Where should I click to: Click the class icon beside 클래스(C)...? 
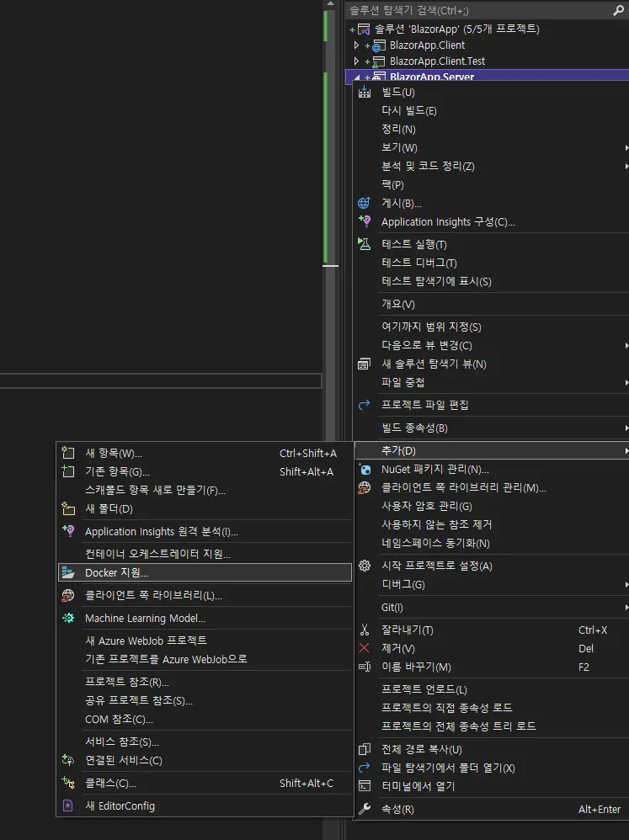[68, 783]
